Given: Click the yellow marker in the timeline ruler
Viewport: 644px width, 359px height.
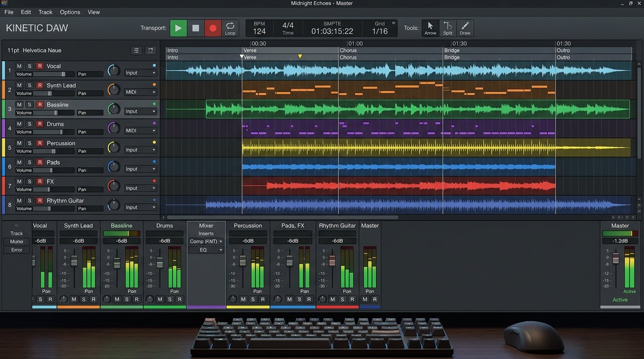Looking at the screenshot, I should click(300, 57).
